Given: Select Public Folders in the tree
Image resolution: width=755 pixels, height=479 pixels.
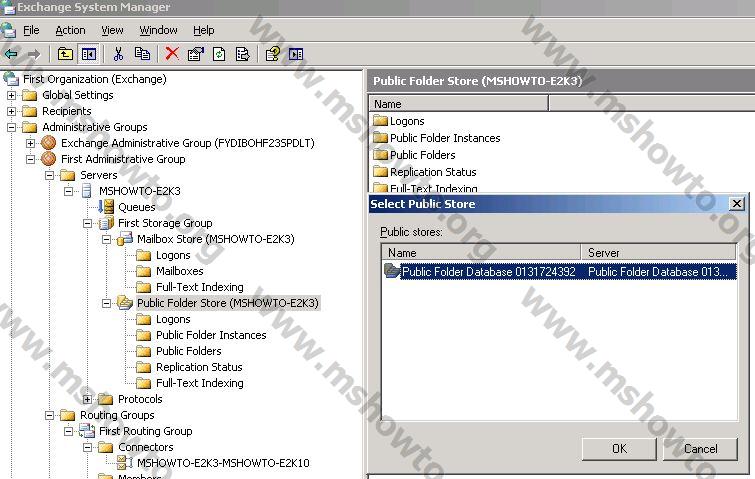Looking at the screenshot, I should pyautogui.click(x=189, y=351).
